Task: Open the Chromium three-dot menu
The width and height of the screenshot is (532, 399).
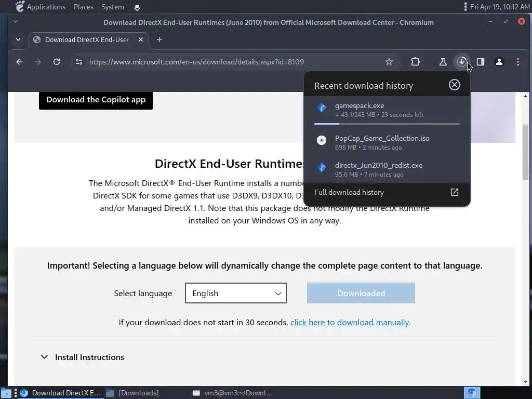Action: pos(518,62)
